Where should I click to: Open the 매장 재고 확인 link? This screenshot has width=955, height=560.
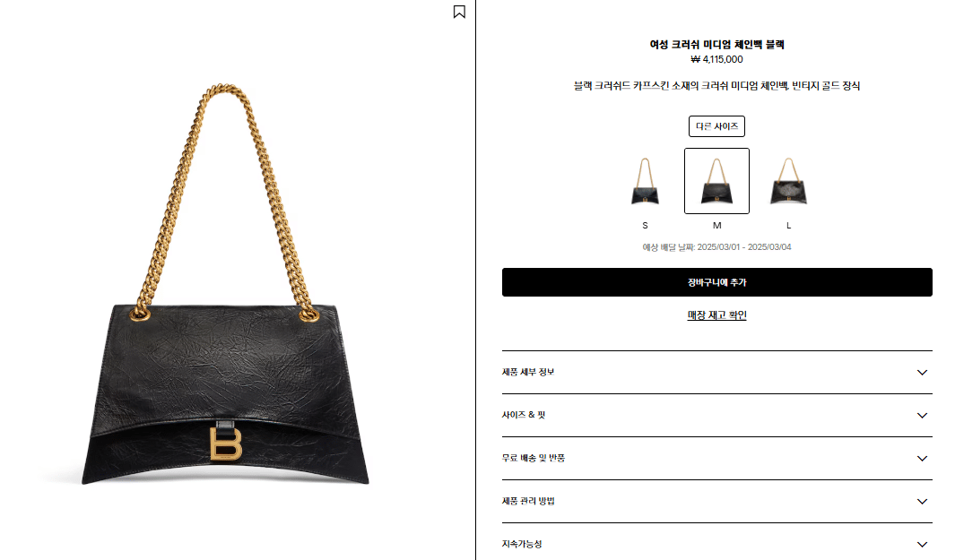(716, 315)
